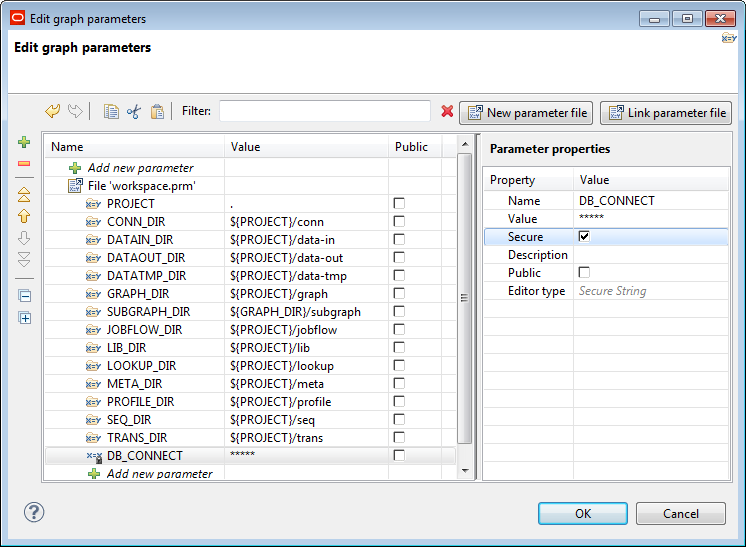Click the parameter list scrollbar thumb
Screen dimensions: 746x547
coord(465,298)
